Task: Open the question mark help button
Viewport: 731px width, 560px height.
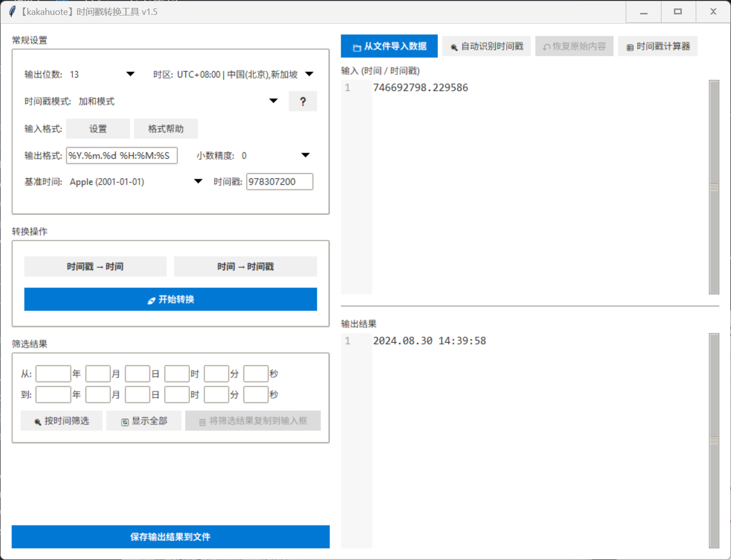Action: tap(302, 101)
